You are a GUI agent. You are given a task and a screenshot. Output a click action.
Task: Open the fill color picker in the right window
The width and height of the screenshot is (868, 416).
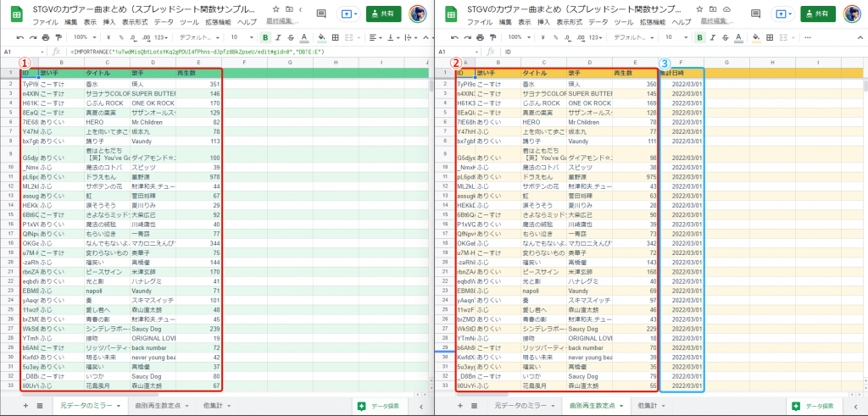[755, 38]
